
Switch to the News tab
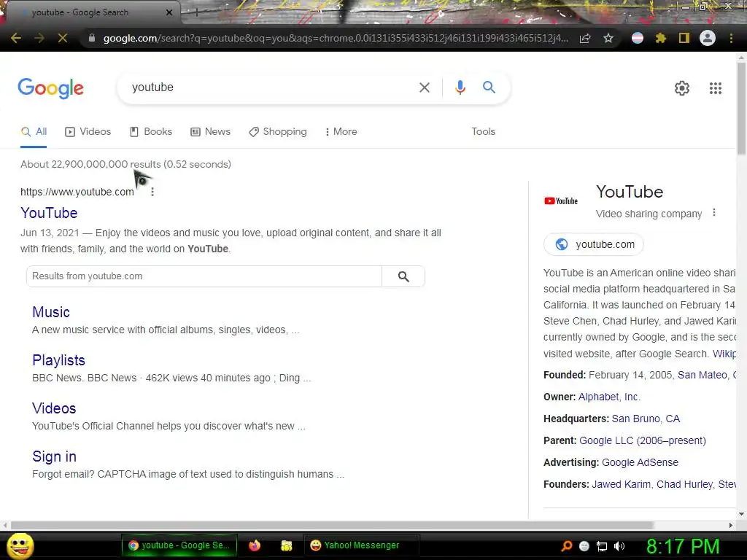click(211, 132)
